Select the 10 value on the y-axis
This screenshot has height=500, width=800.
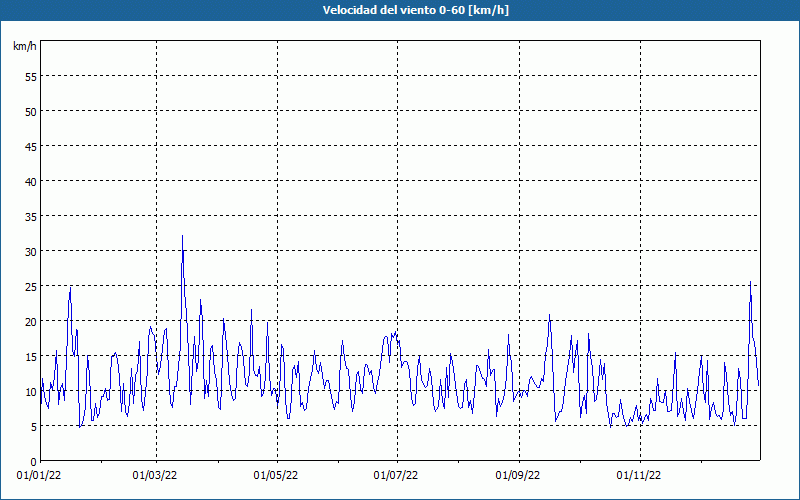pos(31,392)
